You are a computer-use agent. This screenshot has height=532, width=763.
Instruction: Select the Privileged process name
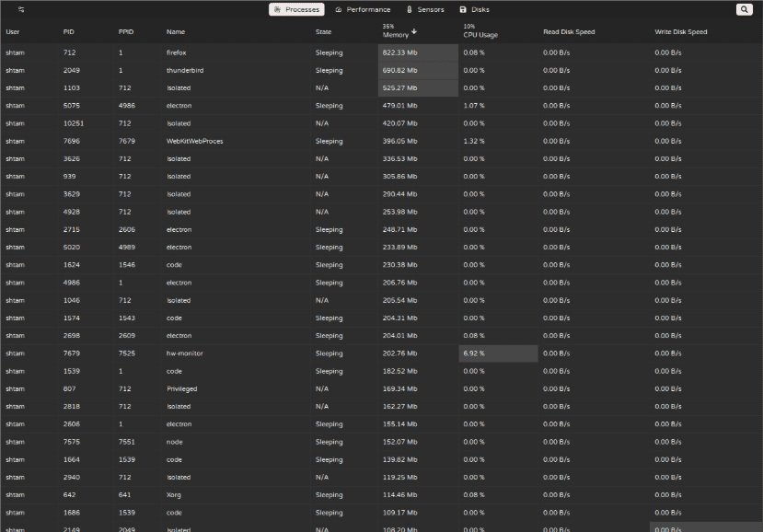point(181,389)
